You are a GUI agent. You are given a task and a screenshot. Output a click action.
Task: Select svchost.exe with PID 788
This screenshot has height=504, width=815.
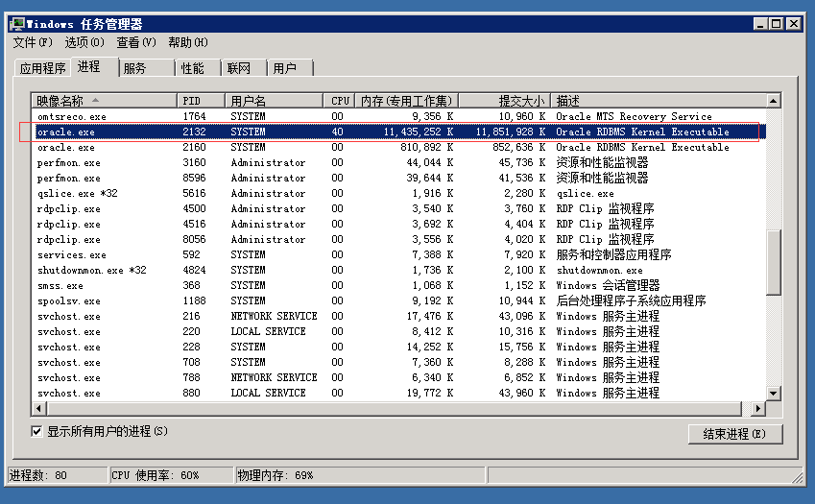coord(398,377)
